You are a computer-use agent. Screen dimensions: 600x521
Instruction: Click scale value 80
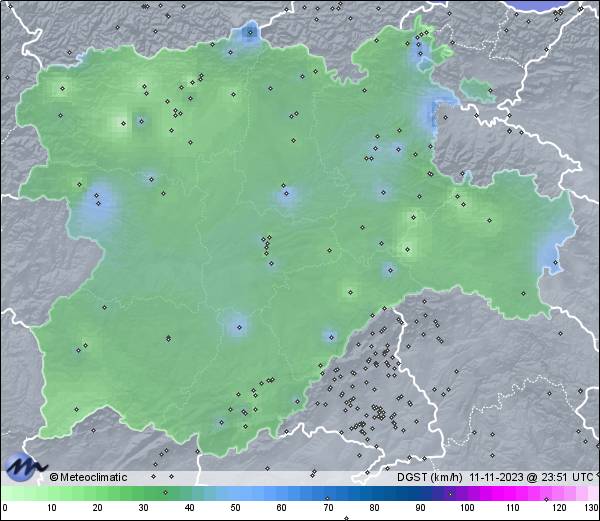point(374,508)
